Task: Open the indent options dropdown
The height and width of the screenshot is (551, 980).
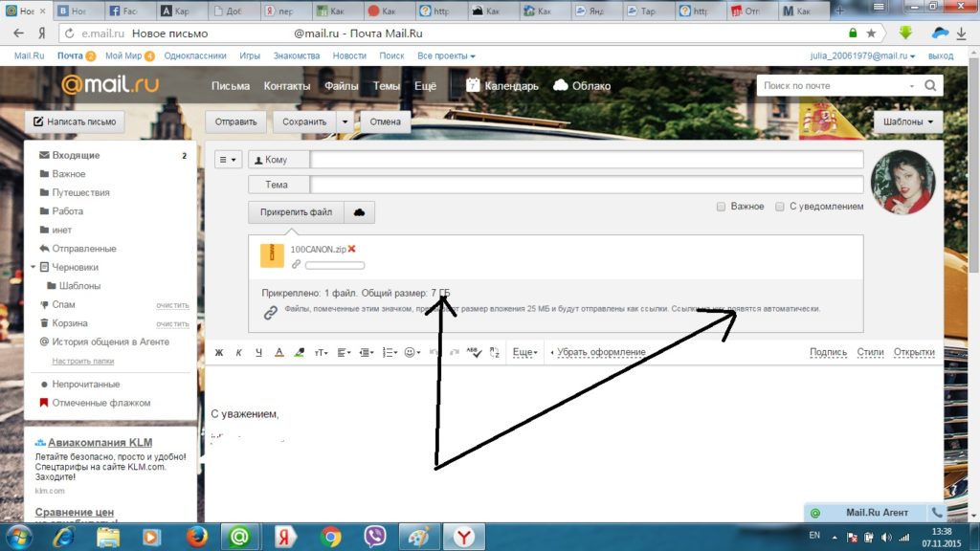Action: [x=367, y=352]
